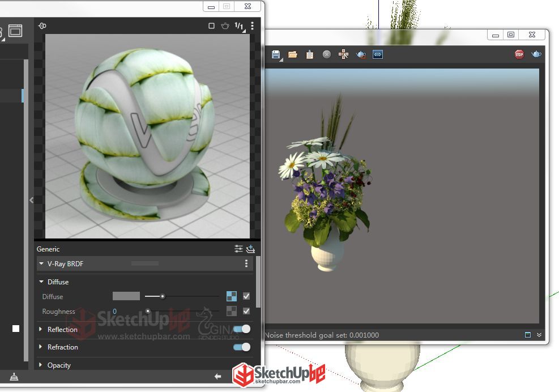Click the teapot render preview icon
Viewport: 559px width, 392px height.
point(225,25)
